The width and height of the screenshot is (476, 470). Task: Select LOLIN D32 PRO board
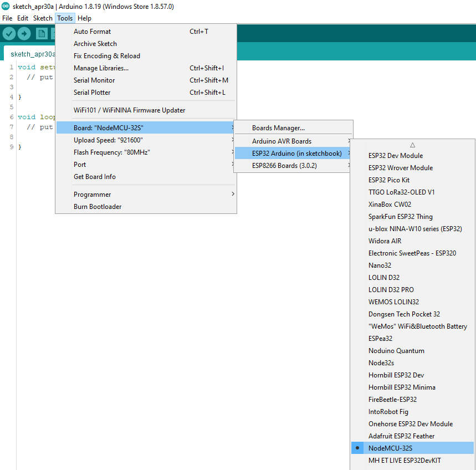412,290
